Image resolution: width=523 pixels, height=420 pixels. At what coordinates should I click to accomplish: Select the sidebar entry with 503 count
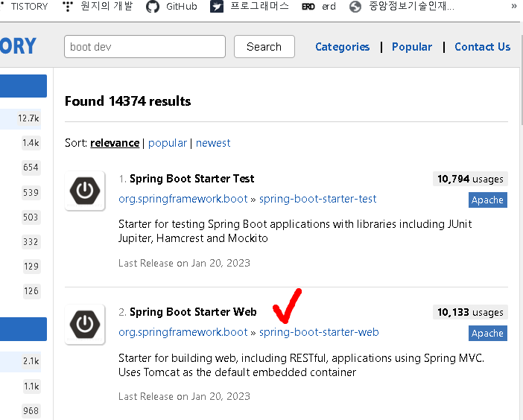[x=31, y=217]
